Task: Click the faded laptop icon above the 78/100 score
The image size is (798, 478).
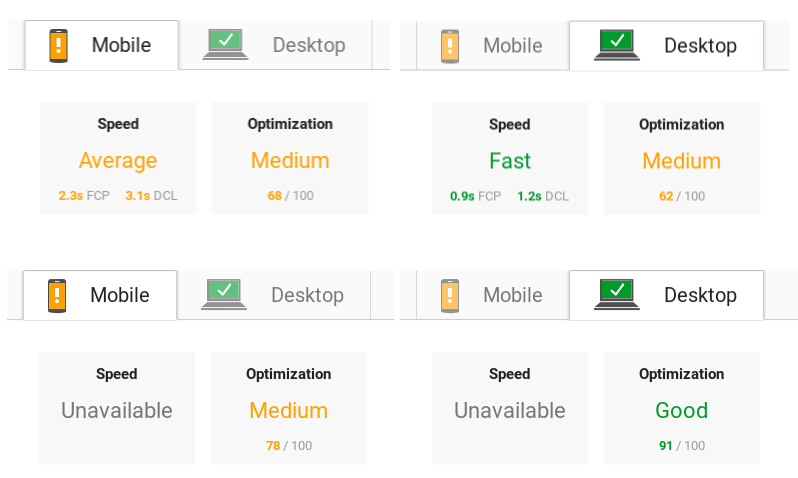Action: tap(223, 295)
